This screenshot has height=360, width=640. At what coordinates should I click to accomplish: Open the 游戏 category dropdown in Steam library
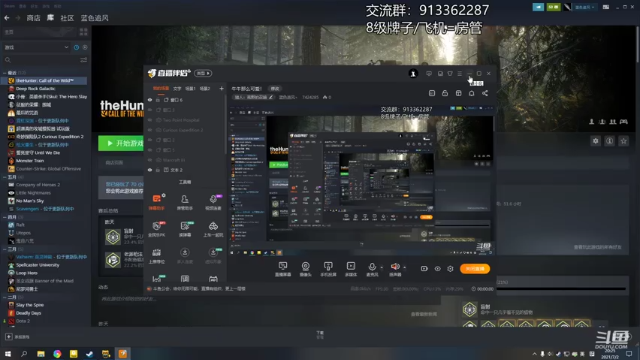pyautogui.click(x=36, y=47)
